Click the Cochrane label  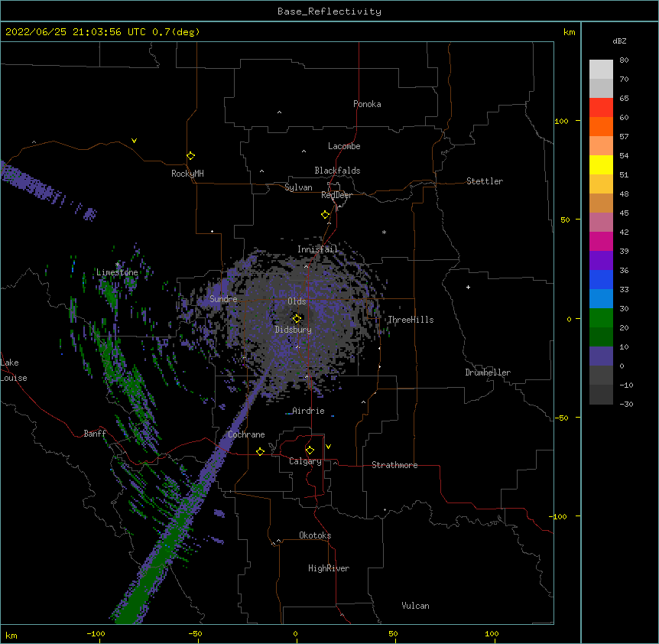click(x=246, y=434)
